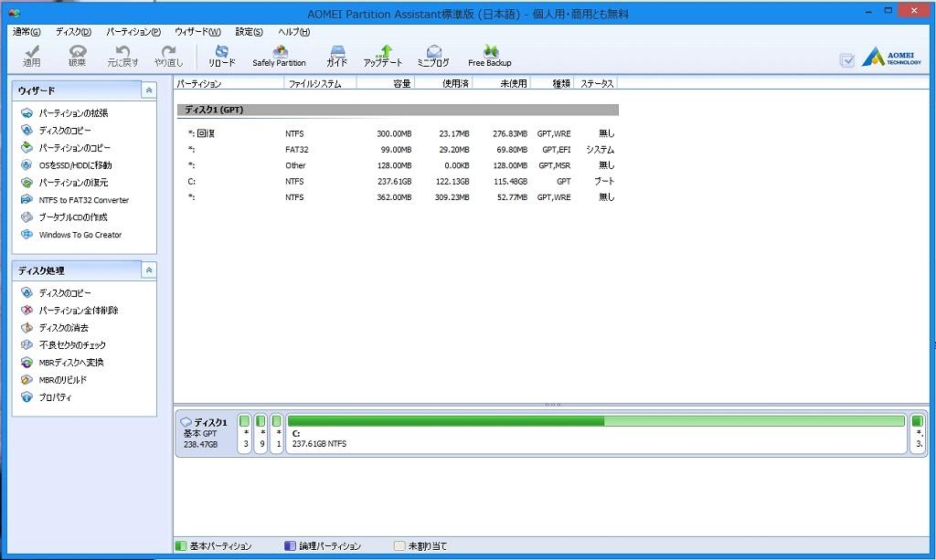936x560 pixels.
Task: Open the ガイド (Guide) toolbar icon
Action: [x=337, y=56]
